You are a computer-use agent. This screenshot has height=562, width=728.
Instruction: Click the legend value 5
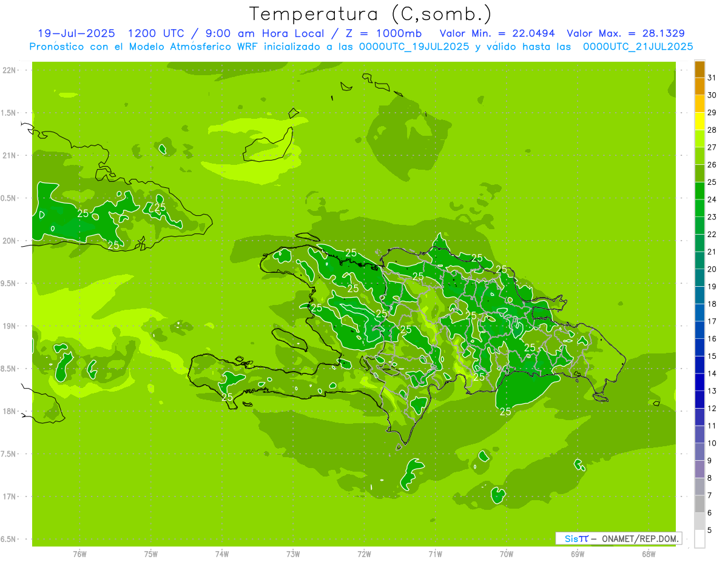[x=710, y=530]
